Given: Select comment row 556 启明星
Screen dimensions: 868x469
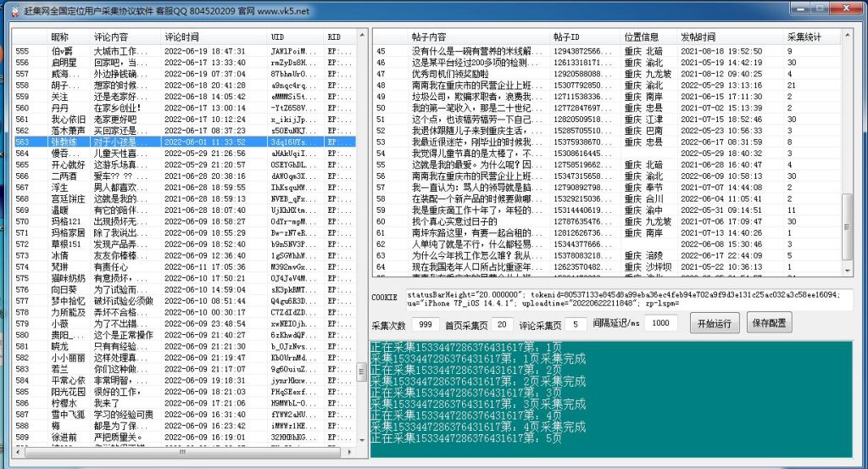Looking at the screenshot, I should (x=184, y=63).
